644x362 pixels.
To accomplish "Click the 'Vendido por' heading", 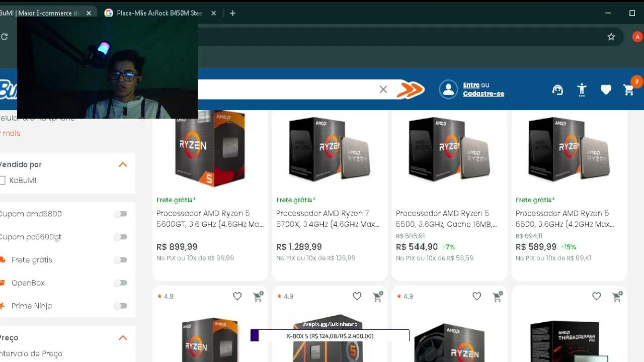I will pos(21,164).
